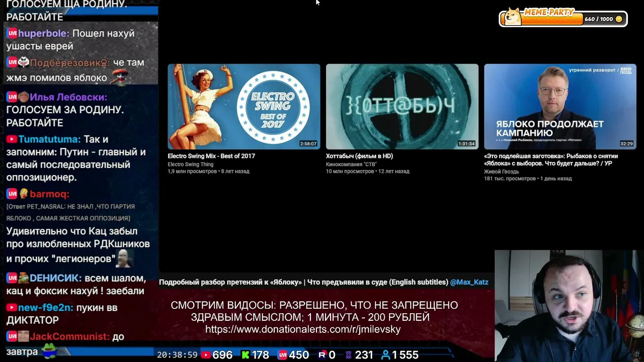
Task: Click the live badge next to huperbole
Action: pyautogui.click(x=12, y=33)
